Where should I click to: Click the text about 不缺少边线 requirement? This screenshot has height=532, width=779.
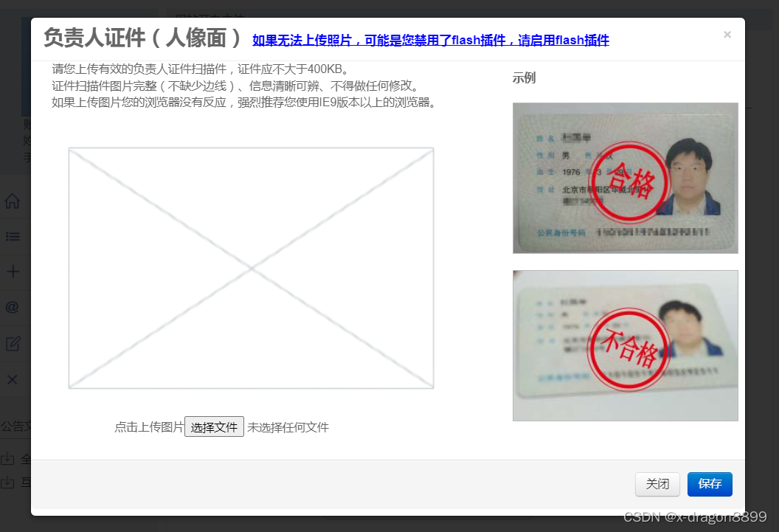click(235, 86)
